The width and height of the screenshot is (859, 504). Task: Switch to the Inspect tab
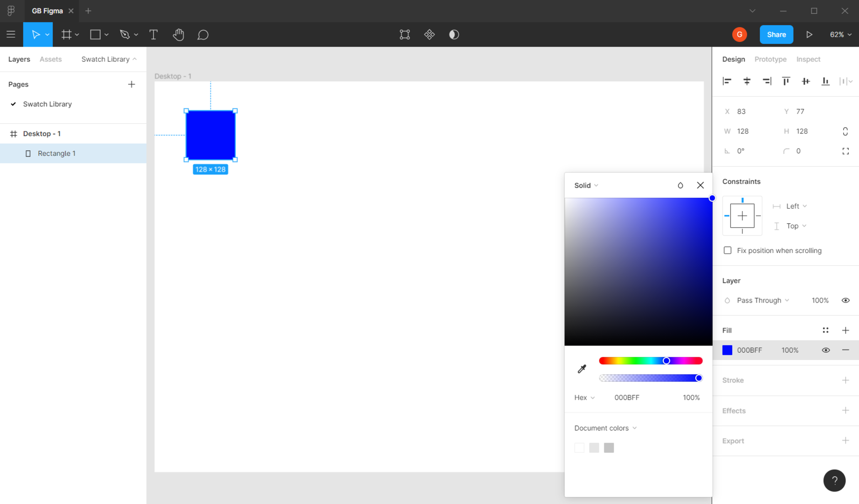(x=808, y=59)
